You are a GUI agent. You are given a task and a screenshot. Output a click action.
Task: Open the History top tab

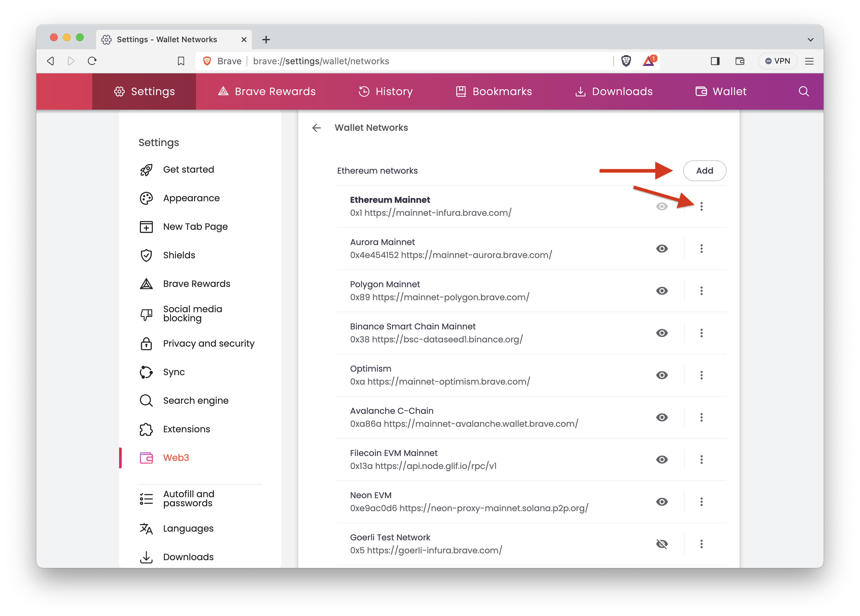pos(385,92)
